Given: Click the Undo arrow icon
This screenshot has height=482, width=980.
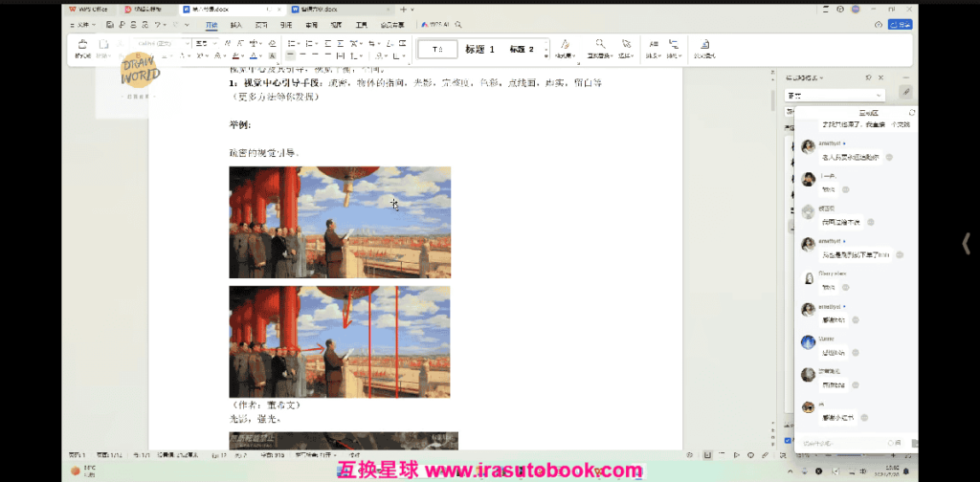Looking at the screenshot, I should pos(158,25).
